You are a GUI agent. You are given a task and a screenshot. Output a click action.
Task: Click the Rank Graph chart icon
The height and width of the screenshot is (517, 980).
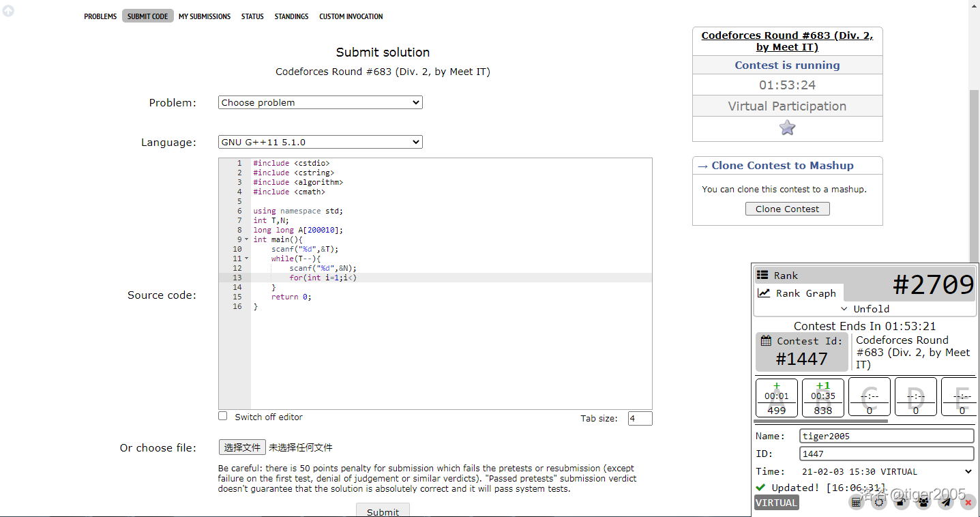(x=764, y=293)
